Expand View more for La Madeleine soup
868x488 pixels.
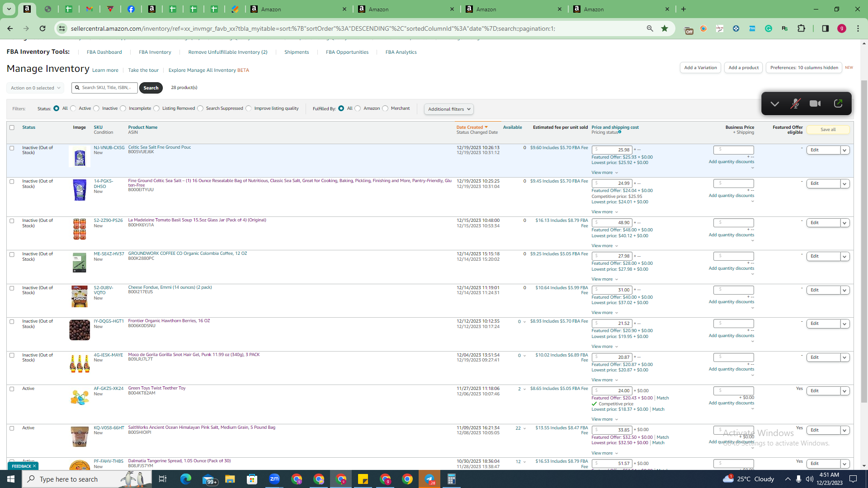pyautogui.click(x=604, y=246)
